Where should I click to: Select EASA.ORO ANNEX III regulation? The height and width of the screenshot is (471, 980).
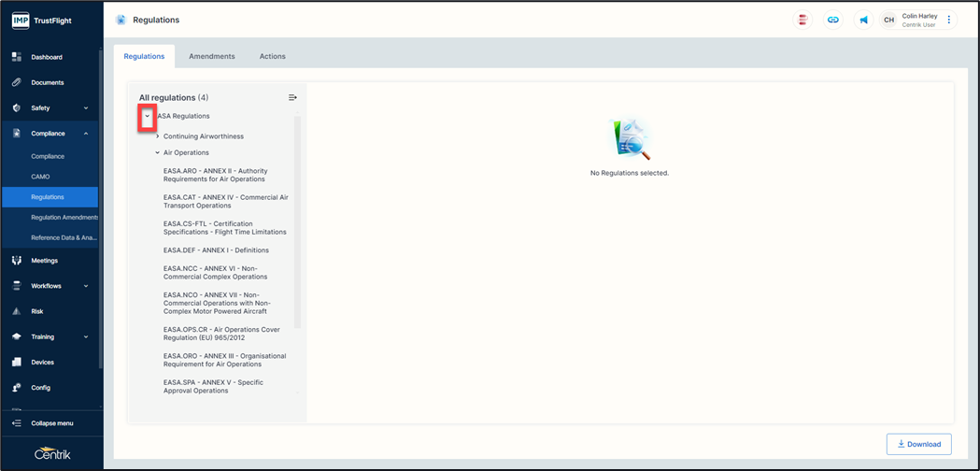pos(224,360)
